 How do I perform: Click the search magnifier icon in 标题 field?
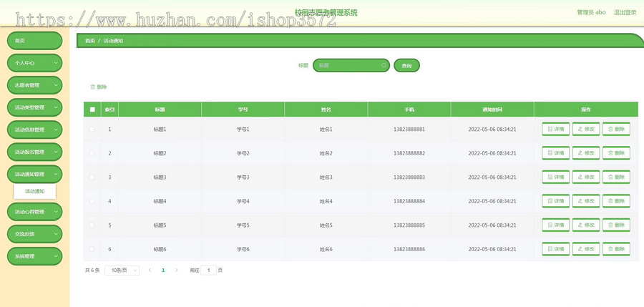coord(384,65)
